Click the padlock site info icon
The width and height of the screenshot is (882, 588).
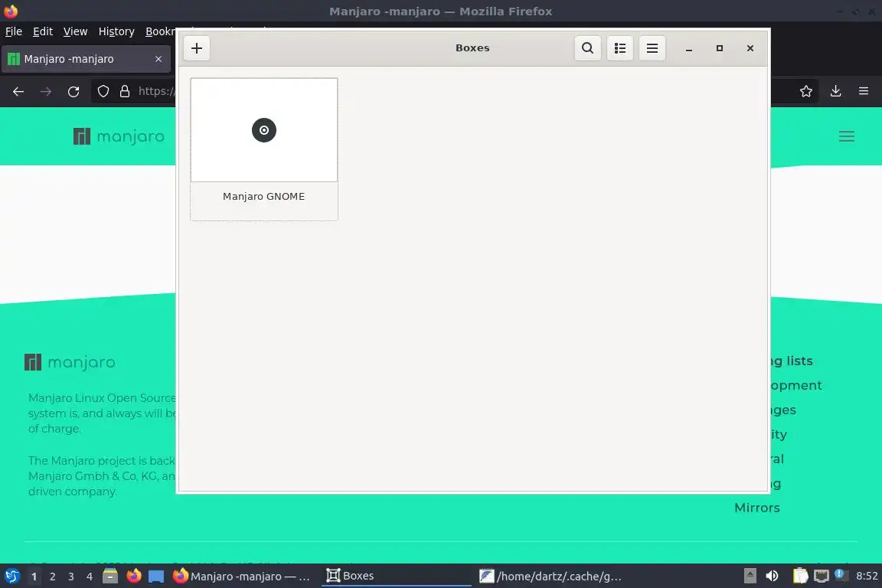click(125, 91)
